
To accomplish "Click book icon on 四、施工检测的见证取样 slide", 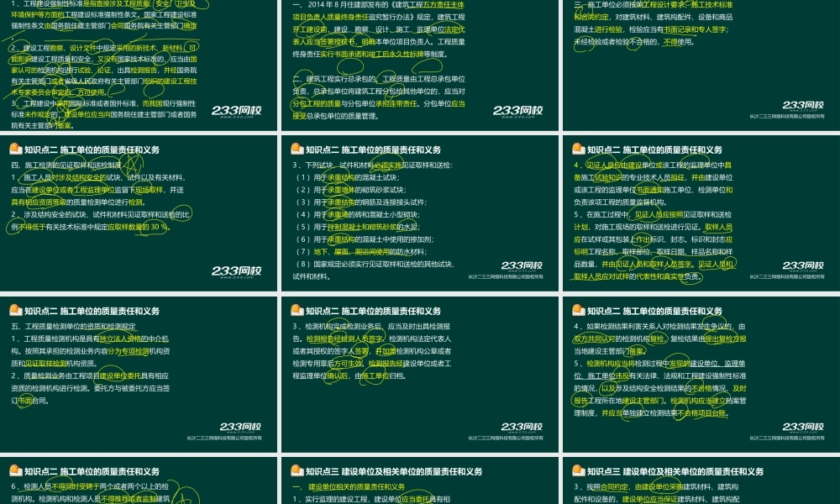I will click(x=16, y=149).
